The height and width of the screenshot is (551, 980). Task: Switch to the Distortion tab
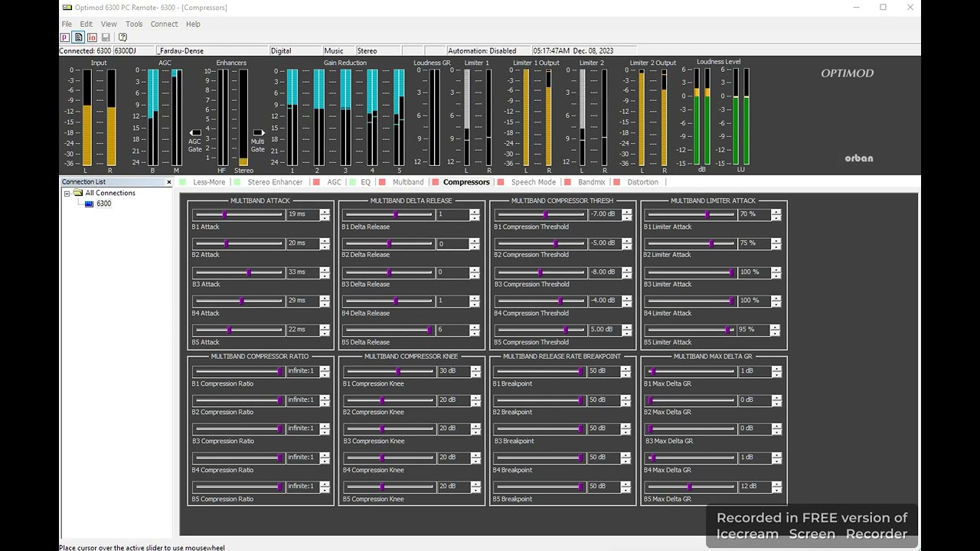[x=642, y=182]
